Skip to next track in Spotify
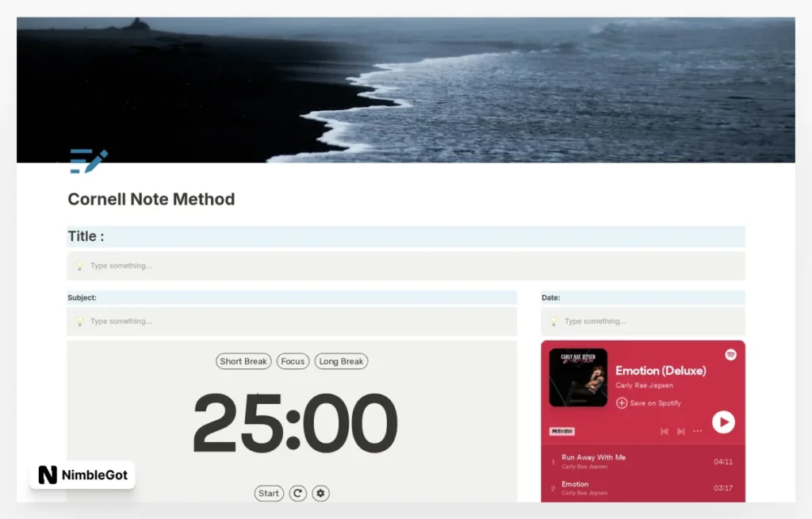 point(681,431)
